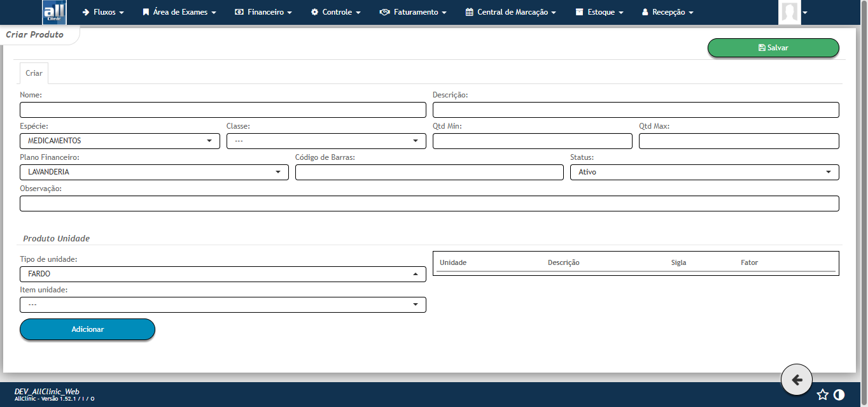Click the circular back arrow near bottom right
Screen dimensions: 868x407
796,379
